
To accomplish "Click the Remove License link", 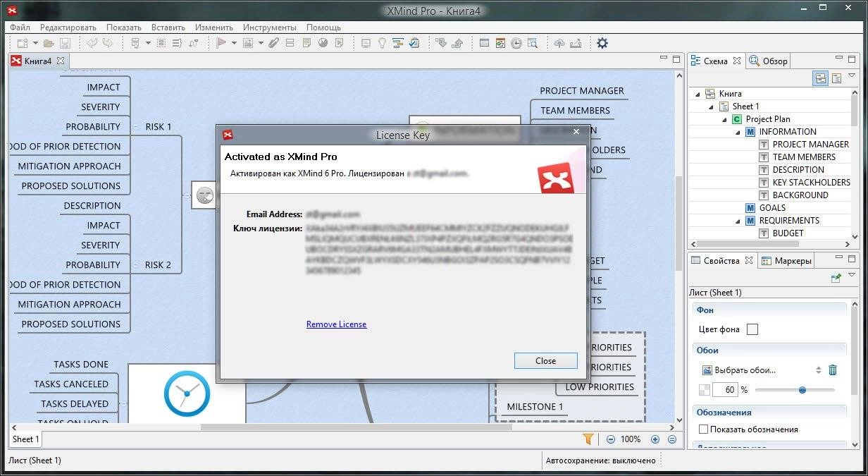I will [x=336, y=324].
